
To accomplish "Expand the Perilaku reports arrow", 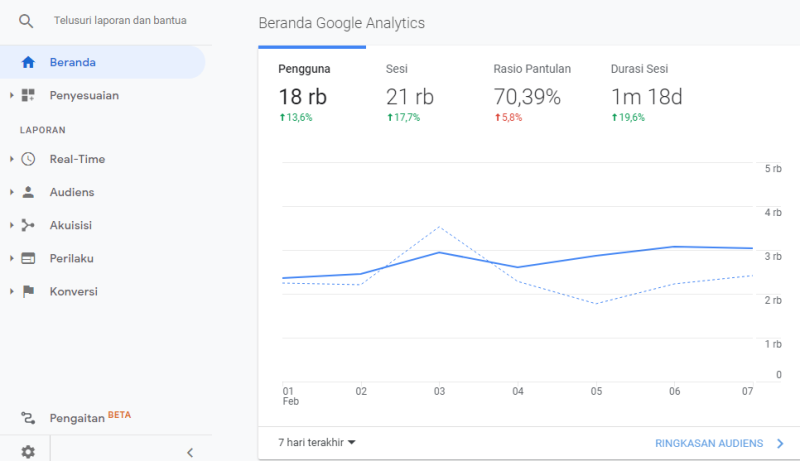I will click(11, 259).
